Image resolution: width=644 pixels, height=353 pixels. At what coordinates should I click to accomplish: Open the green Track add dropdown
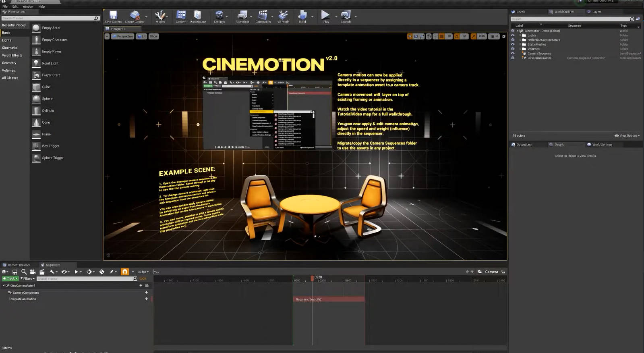(x=10, y=278)
